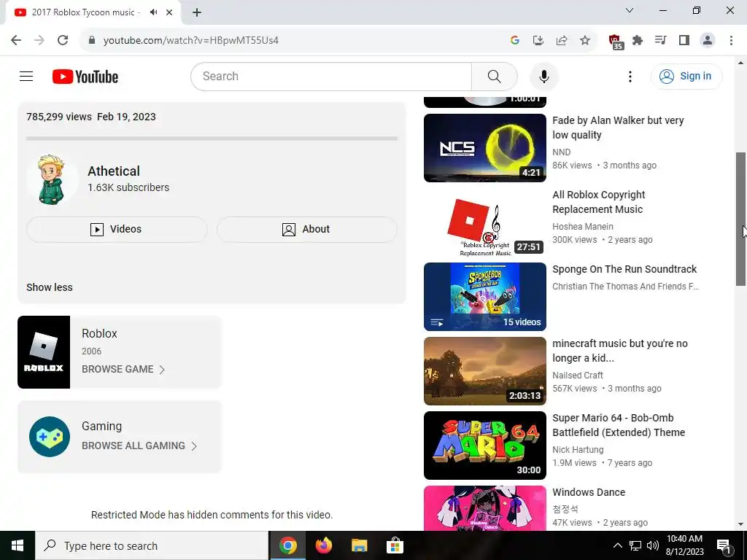Click BROWSE GAME link
The width and height of the screenshot is (747, 560).
point(123,369)
